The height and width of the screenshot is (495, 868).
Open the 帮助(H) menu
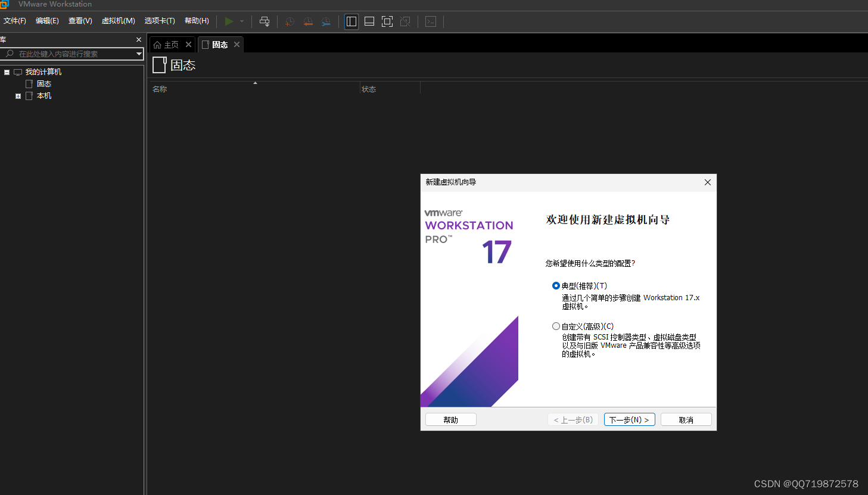tap(197, 21)
